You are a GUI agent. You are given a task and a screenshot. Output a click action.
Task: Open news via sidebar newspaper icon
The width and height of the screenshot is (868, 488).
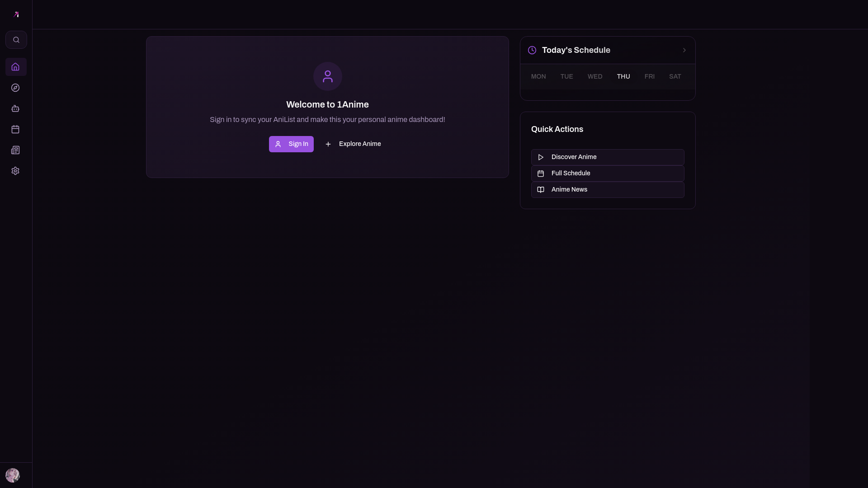(15, 150)
